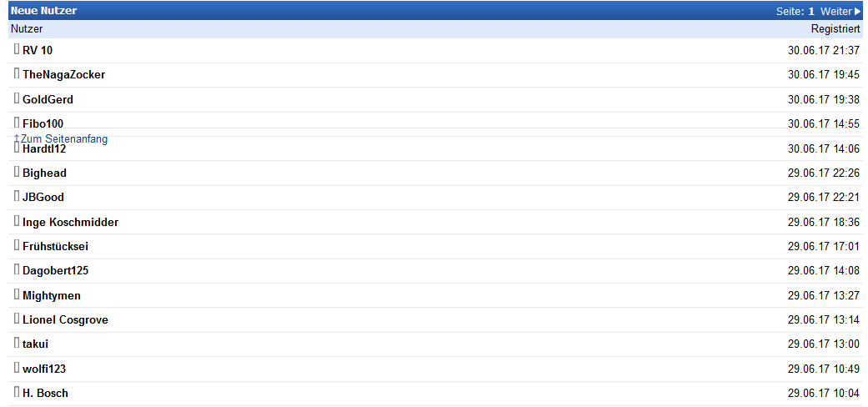Open profile of wolfi123
868x407 pixels.
click(44, 369)
